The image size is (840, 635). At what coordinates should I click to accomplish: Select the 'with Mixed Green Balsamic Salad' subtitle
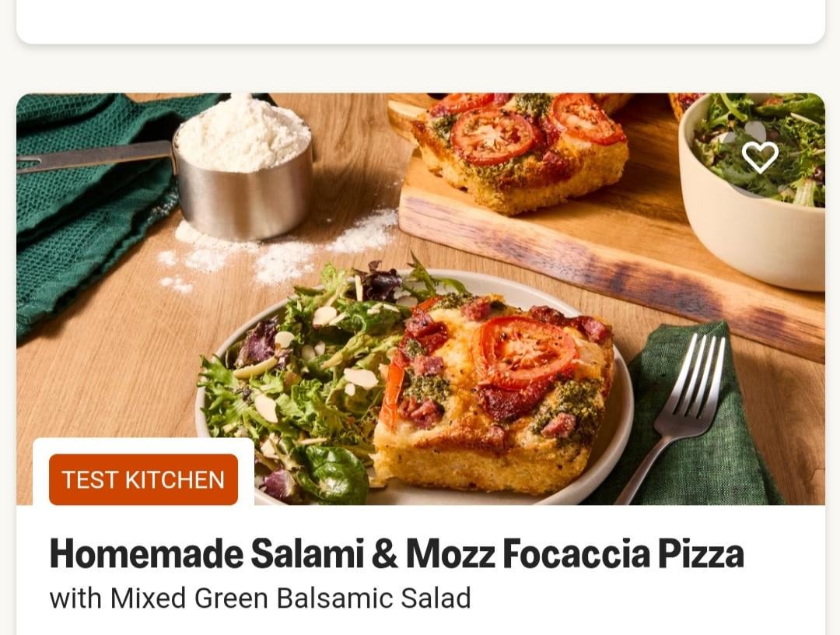click(x=261, y=598)
